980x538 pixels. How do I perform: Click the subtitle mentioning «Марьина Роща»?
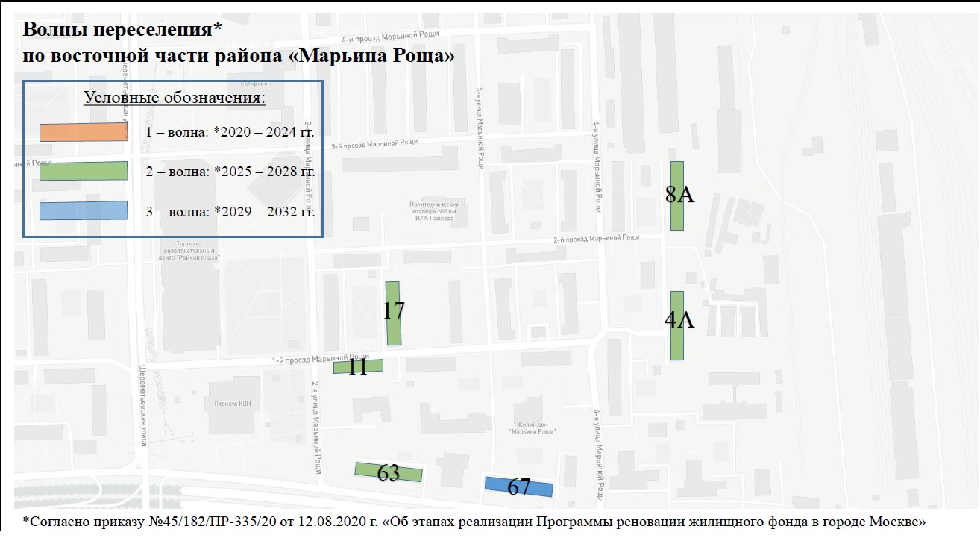[239, 56]
